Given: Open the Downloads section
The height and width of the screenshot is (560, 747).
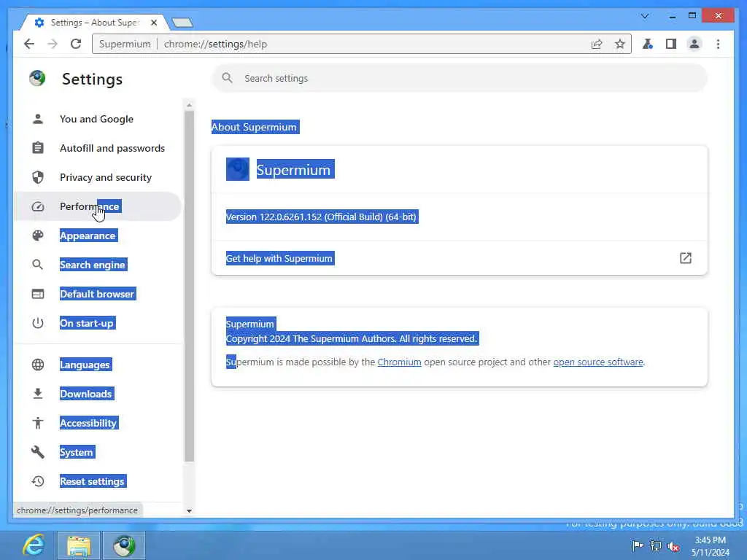Looking at the screenshot, I should click(98, 394).
